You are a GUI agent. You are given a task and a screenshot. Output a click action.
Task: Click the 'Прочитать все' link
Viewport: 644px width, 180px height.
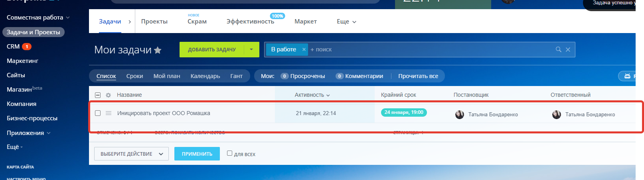[x=418, y=76]
